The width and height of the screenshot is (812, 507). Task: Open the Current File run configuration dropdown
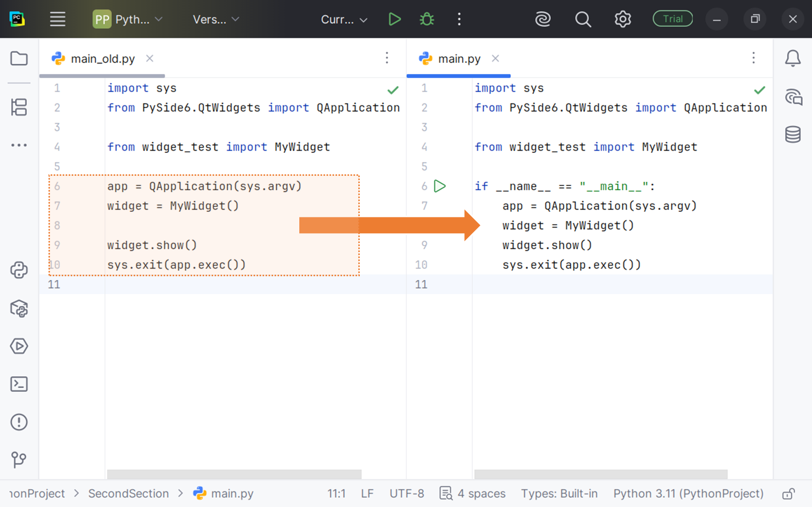pos(344,19)
